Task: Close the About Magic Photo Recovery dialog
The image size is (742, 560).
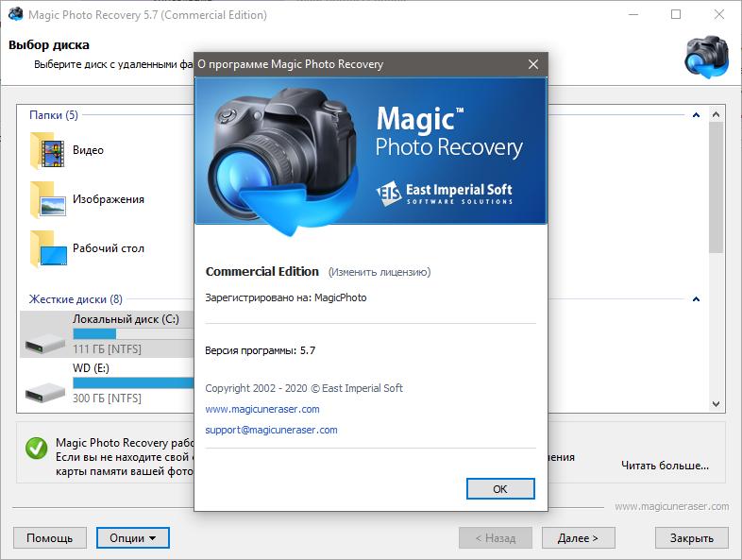Action: 533,65
